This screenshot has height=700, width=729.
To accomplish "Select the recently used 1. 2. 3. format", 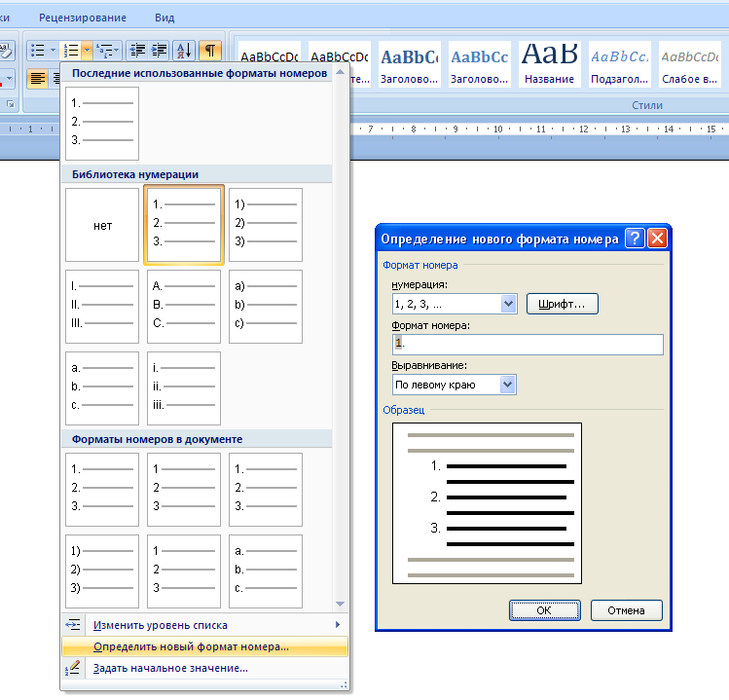I will pyautogui.click(x=102, y=124).
